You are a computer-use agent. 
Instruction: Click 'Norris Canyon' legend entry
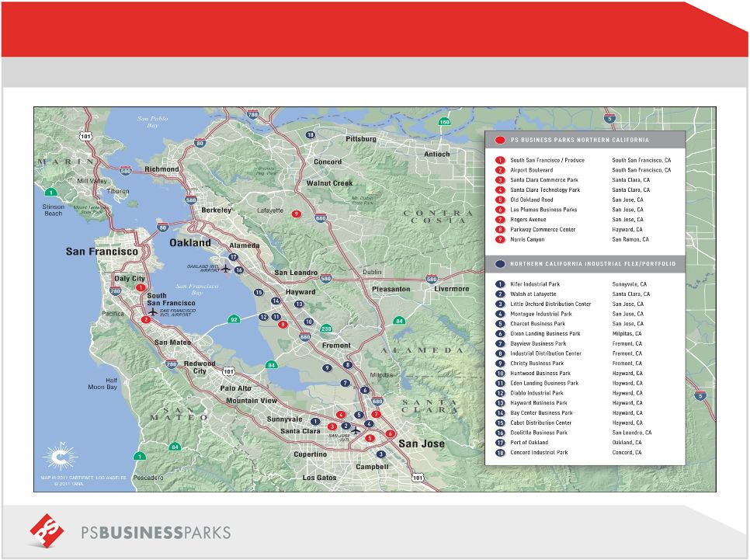click(x=527, y=239)
